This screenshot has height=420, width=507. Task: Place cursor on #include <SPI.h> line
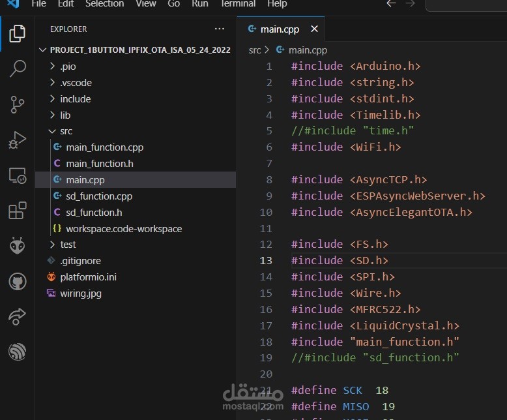click(x=343, y=277)
